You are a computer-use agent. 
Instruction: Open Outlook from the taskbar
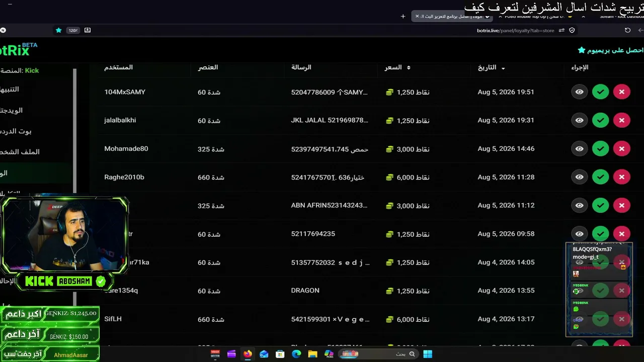tap(264, 354)
